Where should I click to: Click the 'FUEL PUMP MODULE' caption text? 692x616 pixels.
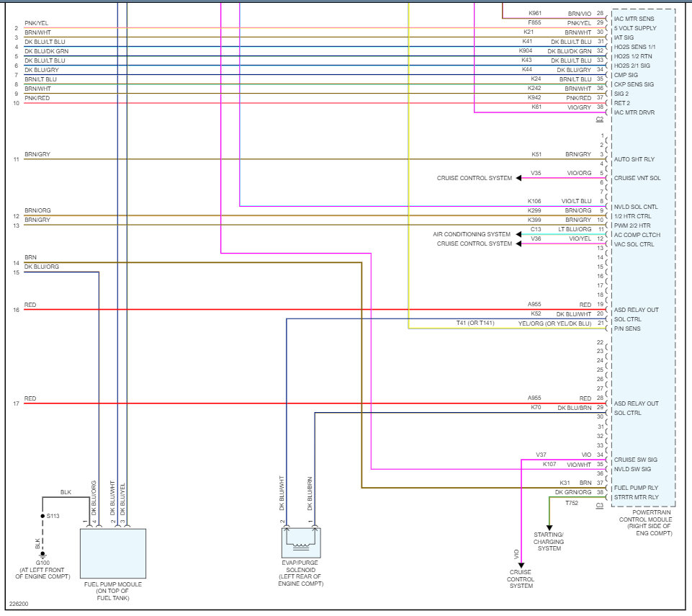point(113,592)
